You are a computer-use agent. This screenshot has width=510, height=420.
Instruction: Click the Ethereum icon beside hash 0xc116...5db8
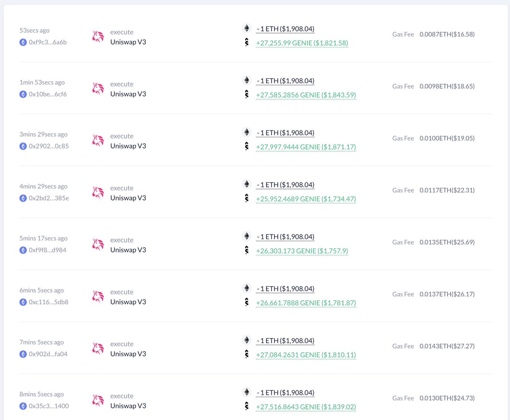23,302
